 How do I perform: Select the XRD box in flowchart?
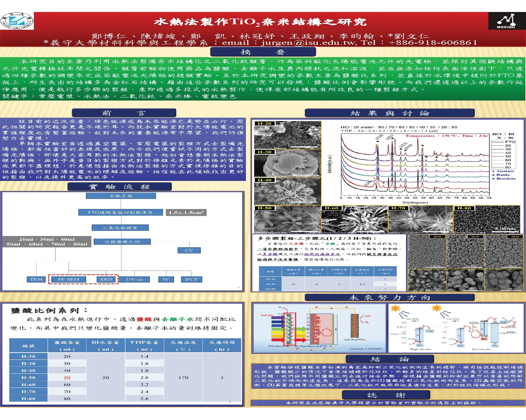coord(106,279)
